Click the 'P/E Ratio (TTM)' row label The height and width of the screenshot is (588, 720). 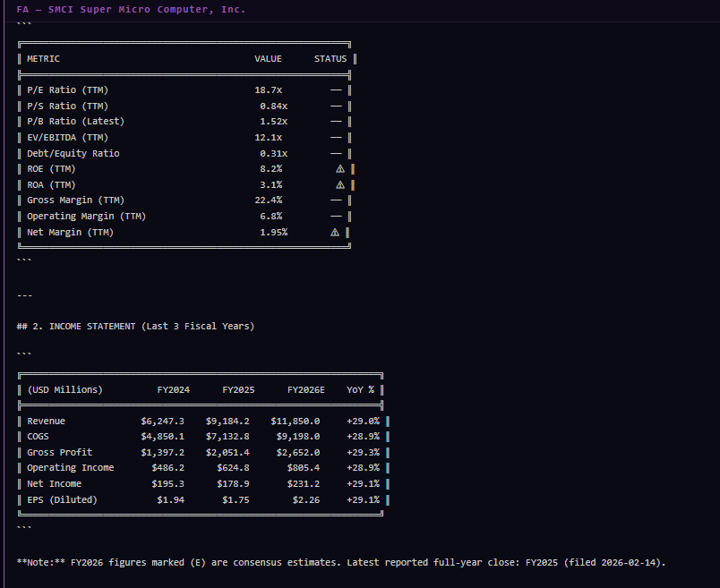tap(67, 90)
